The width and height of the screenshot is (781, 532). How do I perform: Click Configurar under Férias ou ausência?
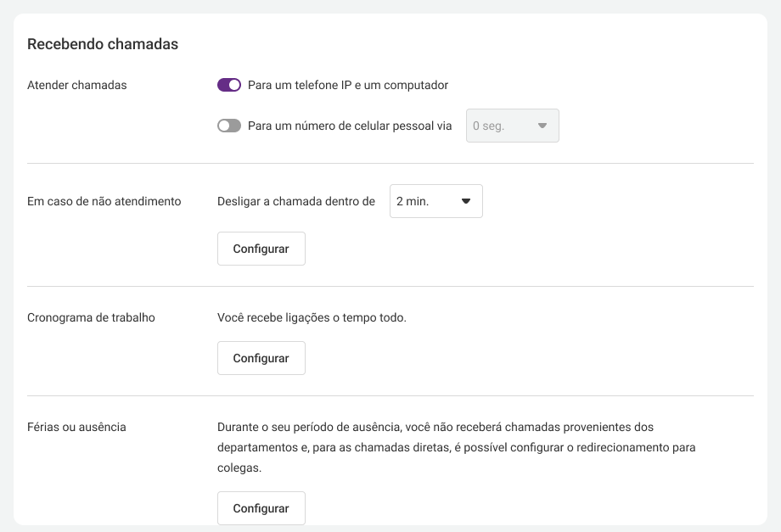pyautogui.click(x=261, y=508)
